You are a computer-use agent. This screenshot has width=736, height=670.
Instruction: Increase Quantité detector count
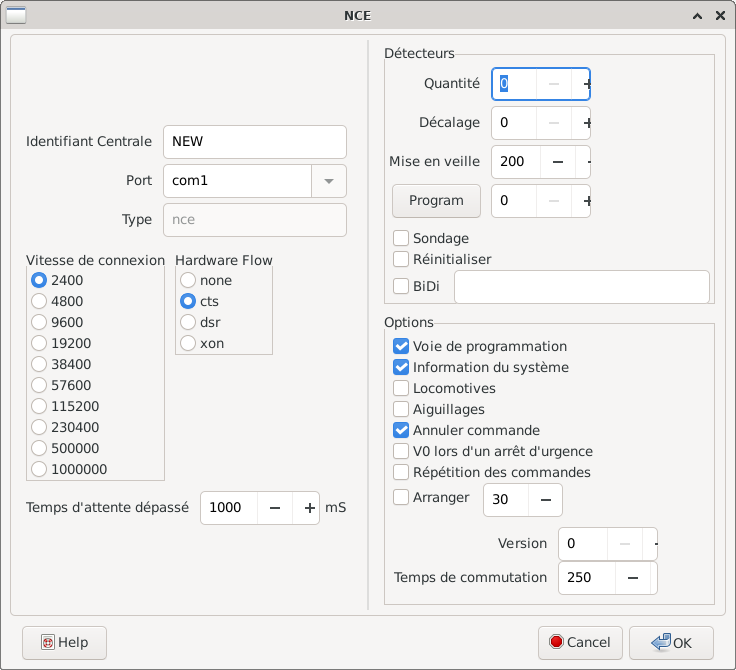586,85
